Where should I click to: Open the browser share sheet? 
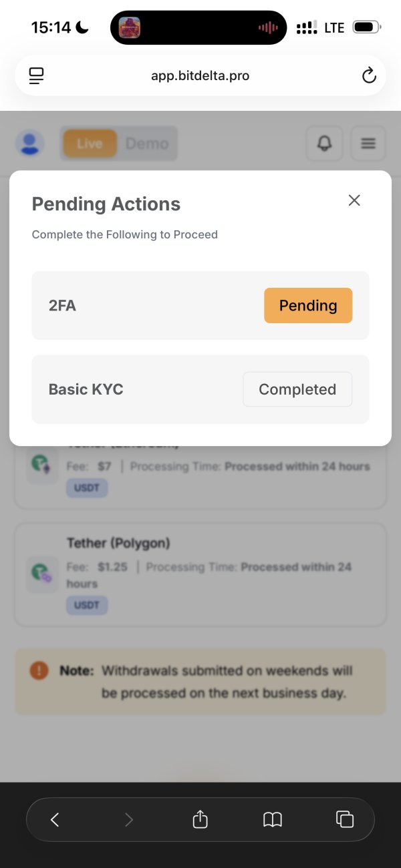[x=200, y=819]
